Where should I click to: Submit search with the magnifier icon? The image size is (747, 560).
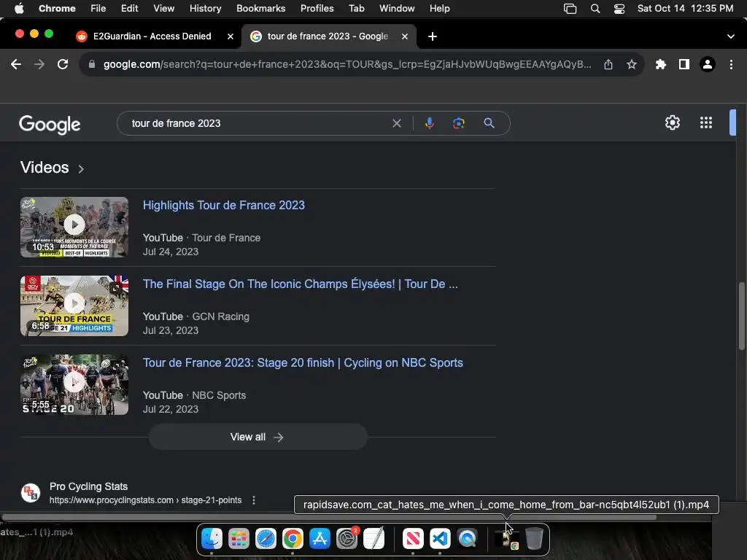coord(489,123)
